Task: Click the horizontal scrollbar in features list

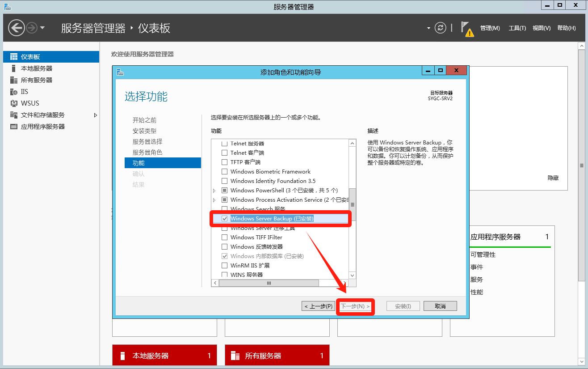Action: [269, 283]
